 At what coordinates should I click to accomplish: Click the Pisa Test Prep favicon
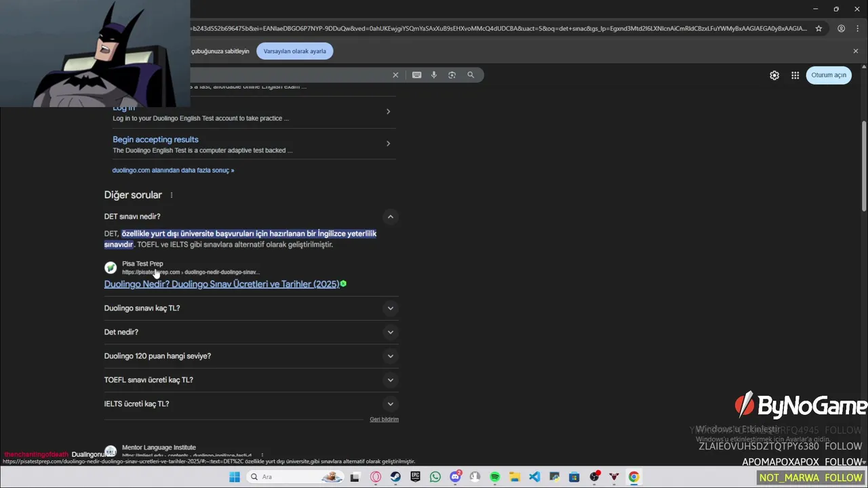(111, 268)
